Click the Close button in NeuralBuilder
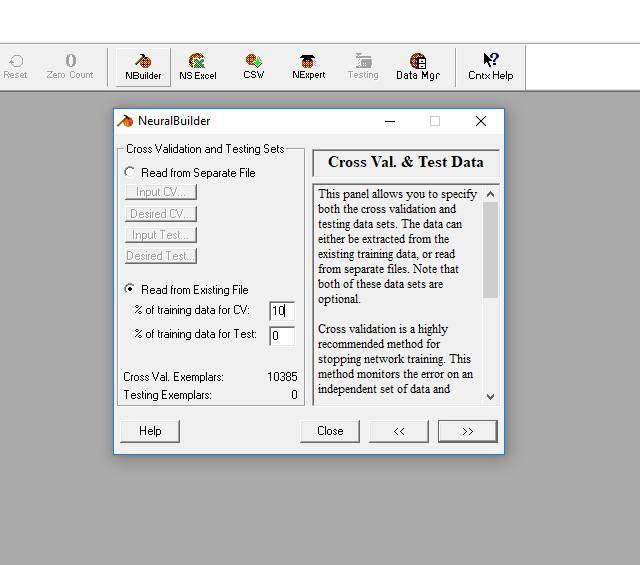This screenshot has height=565, width=640. tap(330, 431)
